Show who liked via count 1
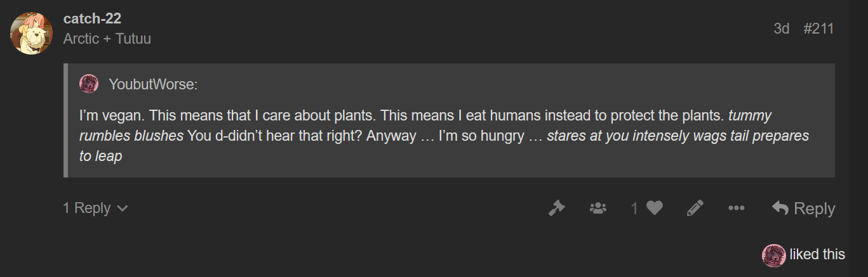 (x=634, y=208)
